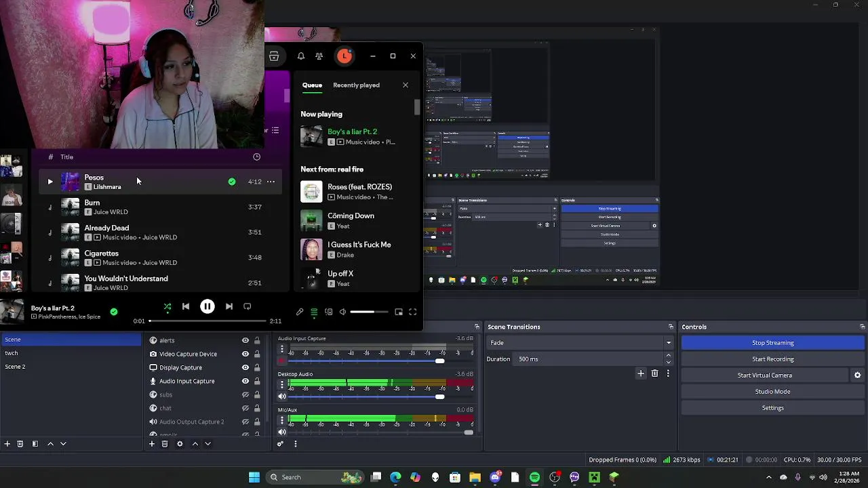The height and width of the screenshot is (488, 868).
Task: Select Scene 2 in OBS
Action: click(x=71, y=367)
